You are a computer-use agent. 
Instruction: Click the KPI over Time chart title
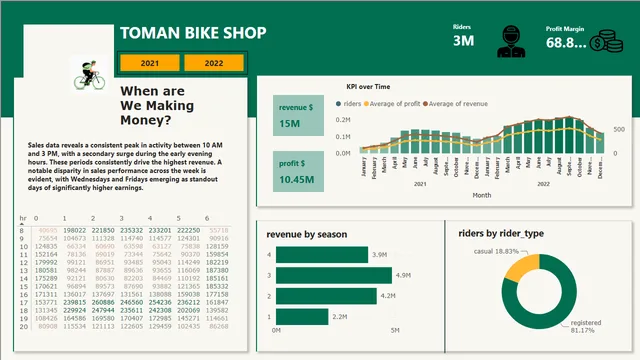pos(368,87)
